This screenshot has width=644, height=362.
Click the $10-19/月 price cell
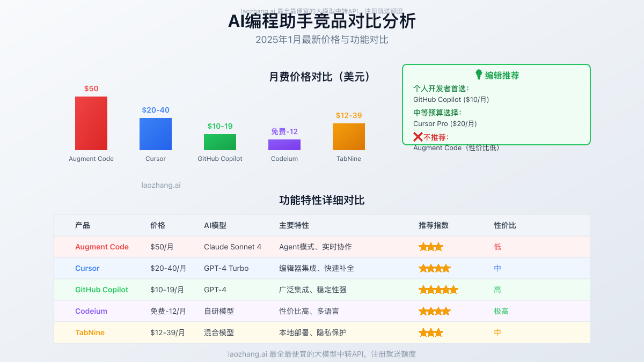tap(167, 290)
